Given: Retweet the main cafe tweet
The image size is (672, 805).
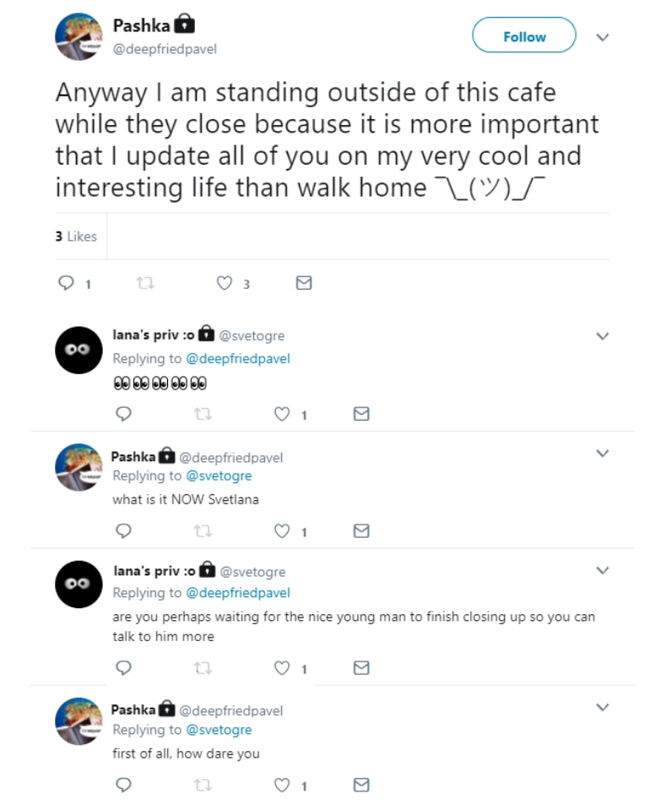Looking at the screenshot, I should [144, 284].
